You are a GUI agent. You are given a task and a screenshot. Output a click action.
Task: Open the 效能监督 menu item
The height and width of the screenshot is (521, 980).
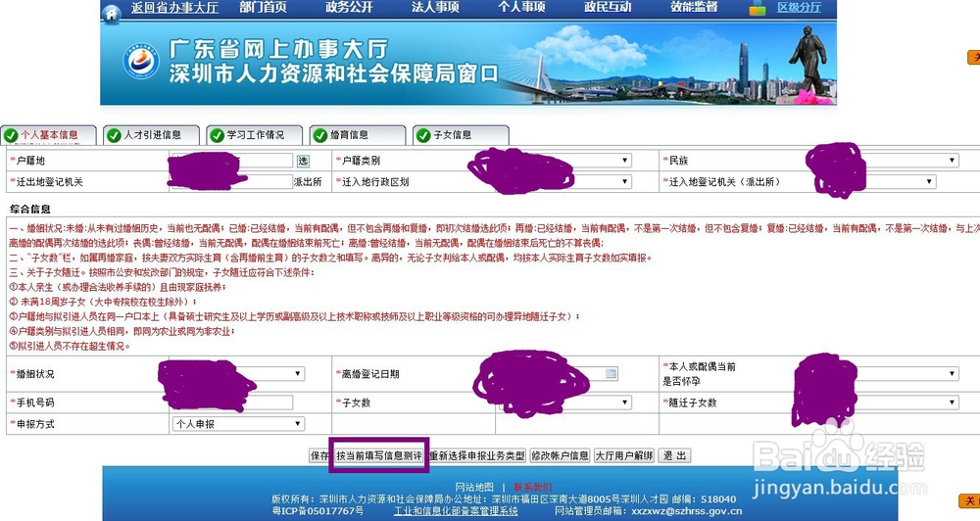(x=694, y=7)
